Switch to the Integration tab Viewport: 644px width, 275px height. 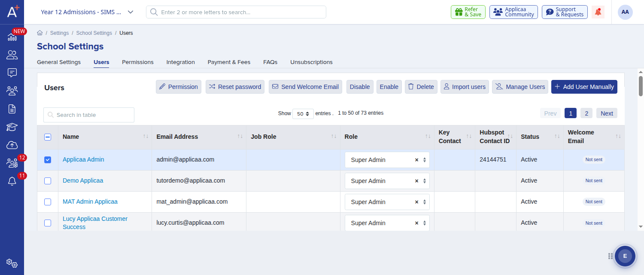pos(180,62)
